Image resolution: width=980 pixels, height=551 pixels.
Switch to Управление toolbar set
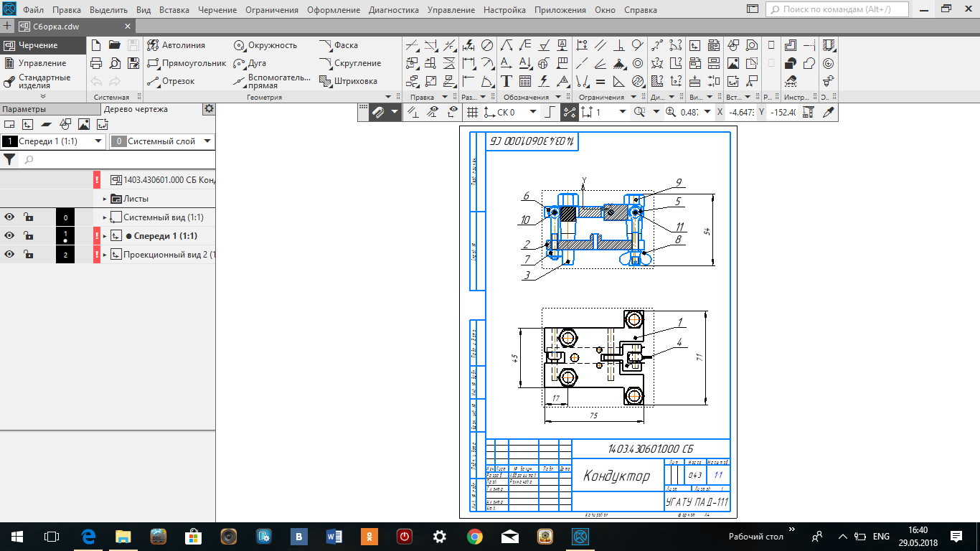tap(42, 63)
